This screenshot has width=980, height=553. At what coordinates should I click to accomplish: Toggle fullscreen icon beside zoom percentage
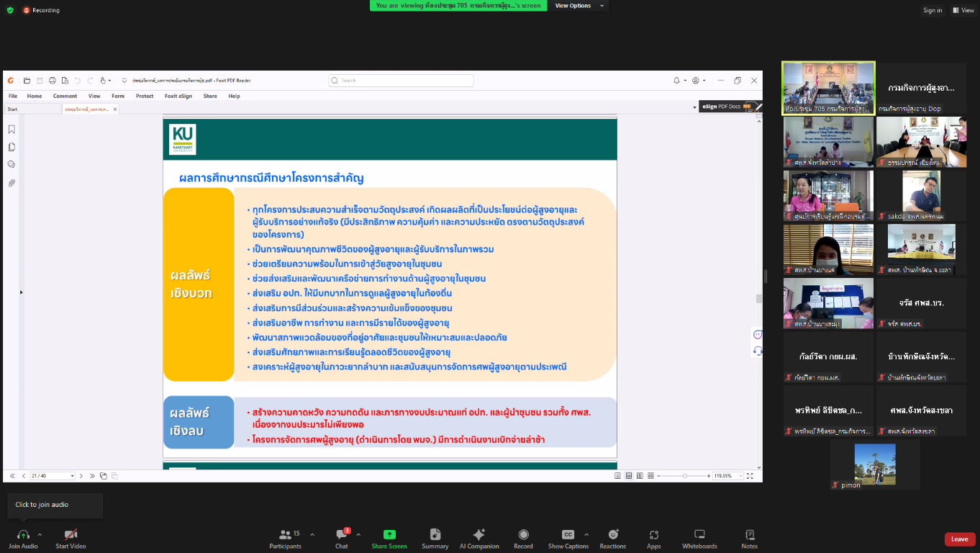click(750, 476)
